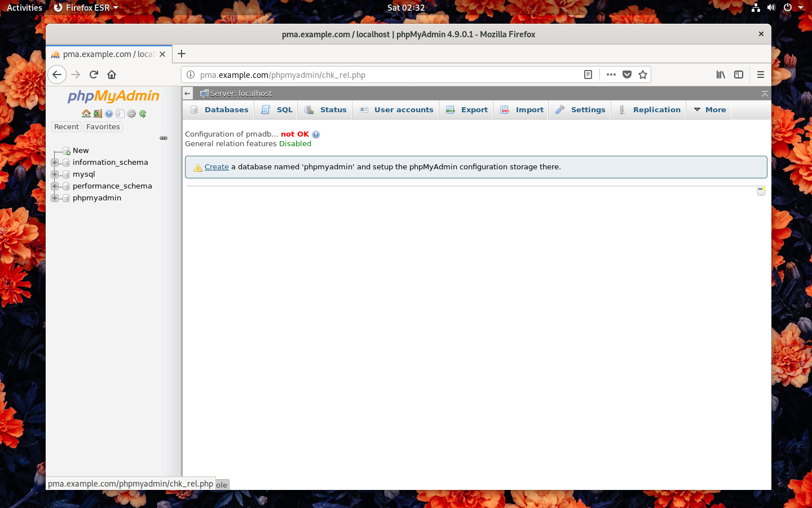Screen dimensions: 812x508
Task: Close the pma.example.com browser tab
Action: click(x=162, y=54)
